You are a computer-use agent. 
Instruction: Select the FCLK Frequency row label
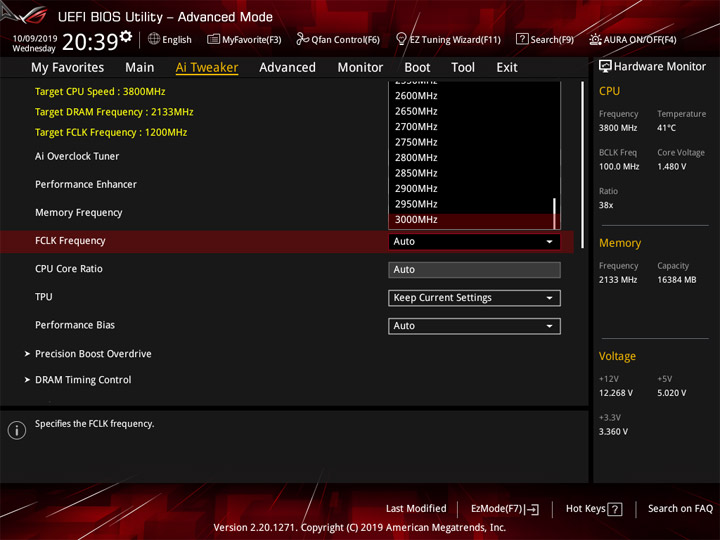(x=70, y=241)
